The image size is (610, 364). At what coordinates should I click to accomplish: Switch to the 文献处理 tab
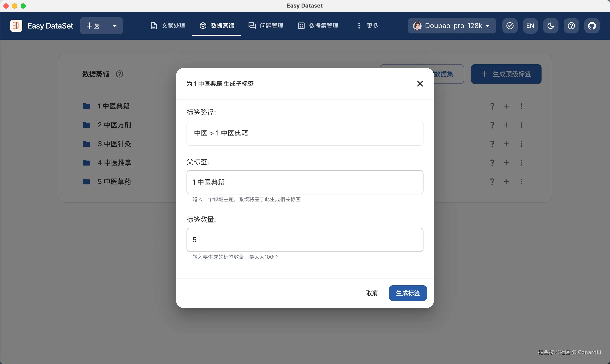click(x=168, y=26)
